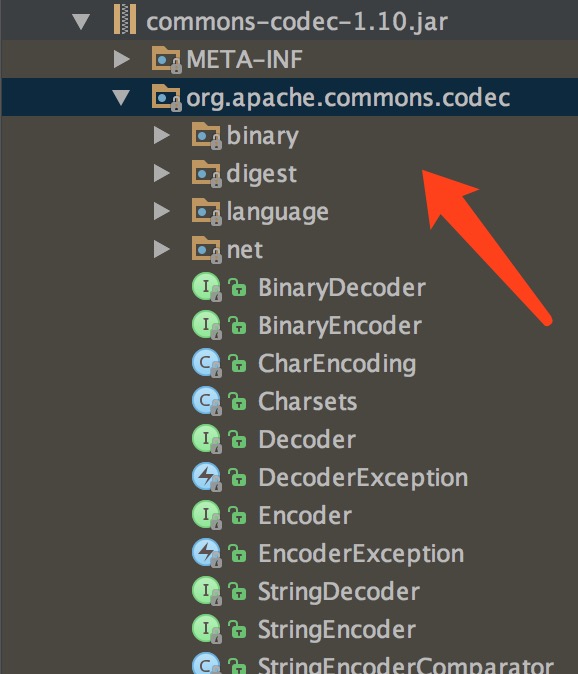This screenshot has width=578, height=674.
Task: Click the EncoderException lightning-bolt icon
Action: (207, 553)
